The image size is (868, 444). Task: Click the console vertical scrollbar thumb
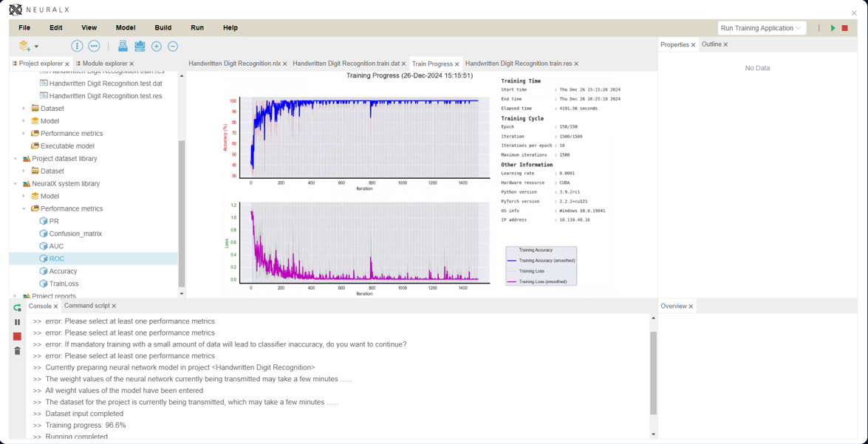653,373
